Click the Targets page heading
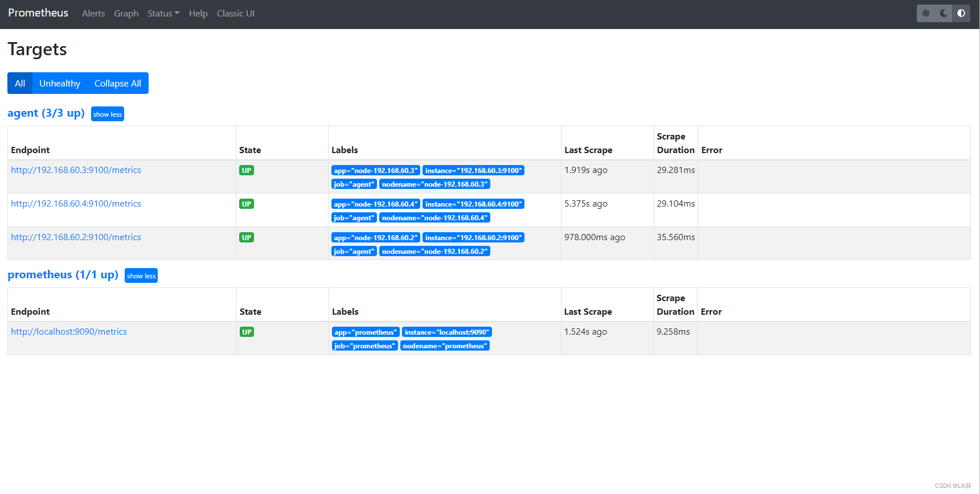This screenshot has width=980, height=494. pos(37,49)
